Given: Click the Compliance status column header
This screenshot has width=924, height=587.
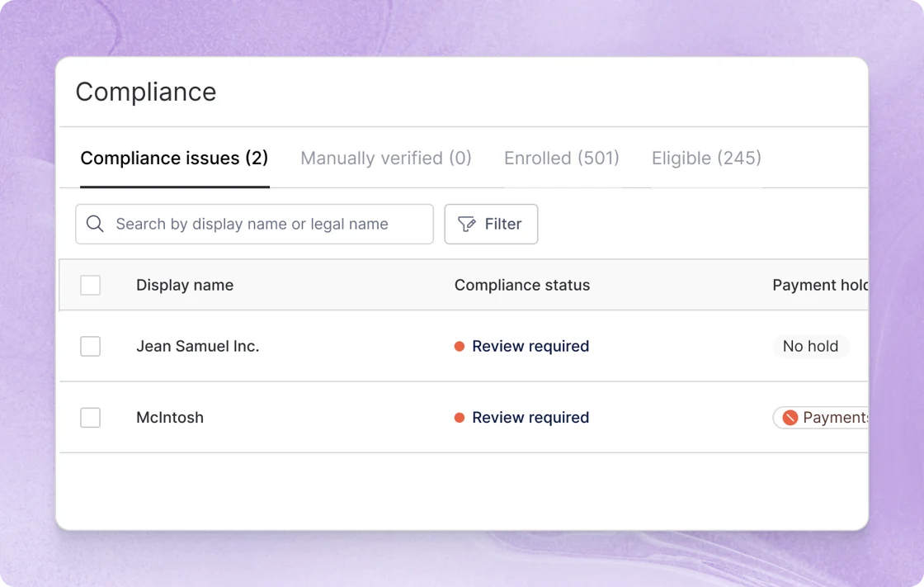Looking at the screenshot, I should click(521, 286).
